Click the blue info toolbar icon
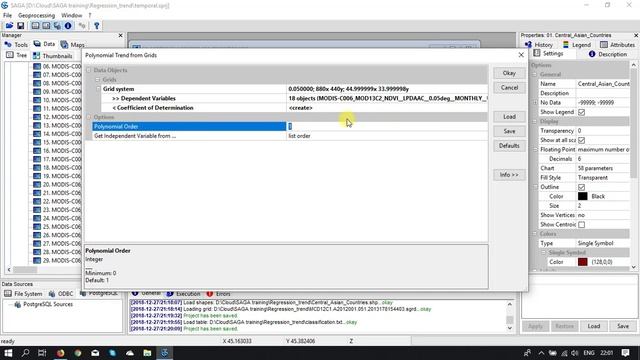 [68, 26]
